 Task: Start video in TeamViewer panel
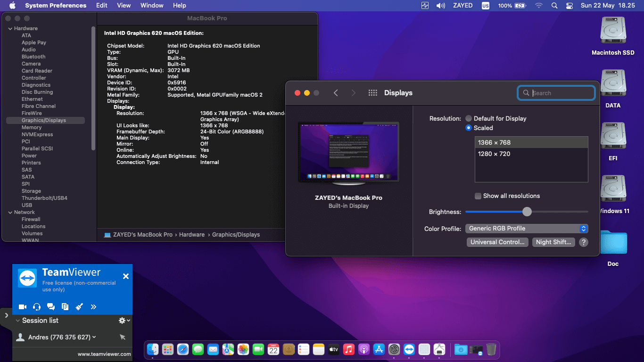tap(23, 307)
